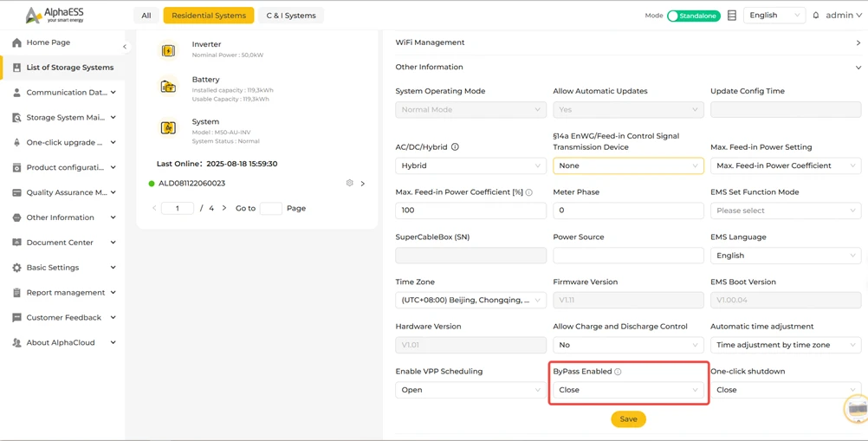Collapse the sidebar with arrow handle

click(x=125, y=47)
